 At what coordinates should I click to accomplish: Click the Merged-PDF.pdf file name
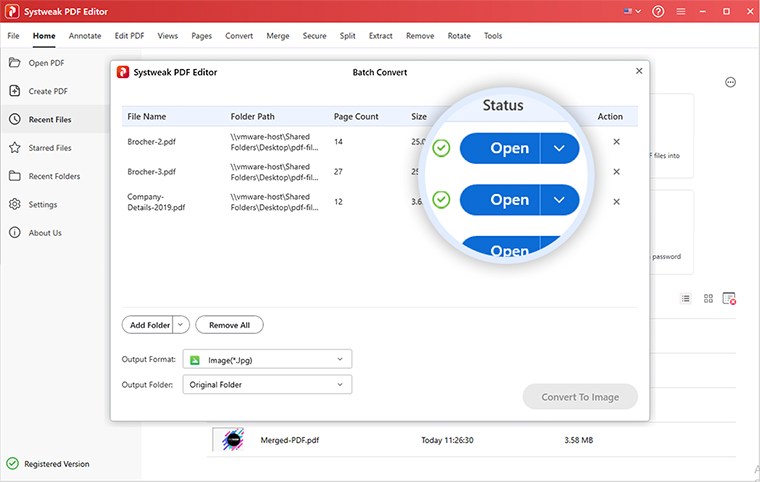click(290, 440)
